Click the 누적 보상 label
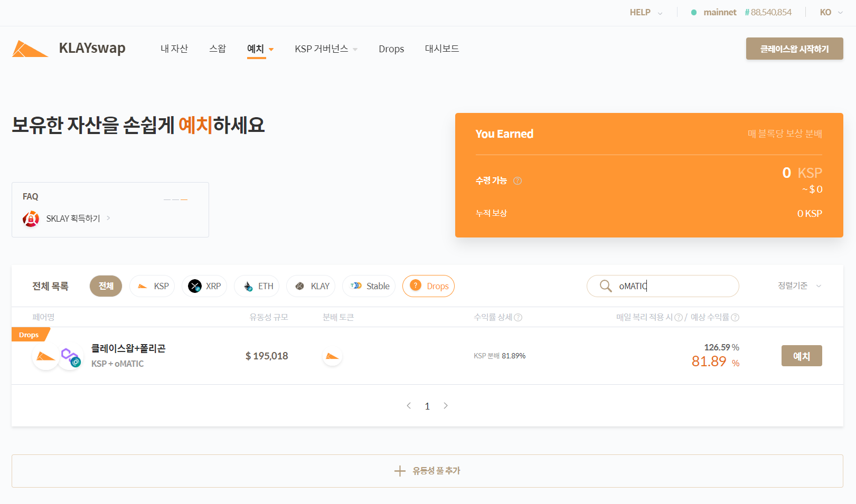Screen dimensions: 856x504 click(x=491, y=213)
